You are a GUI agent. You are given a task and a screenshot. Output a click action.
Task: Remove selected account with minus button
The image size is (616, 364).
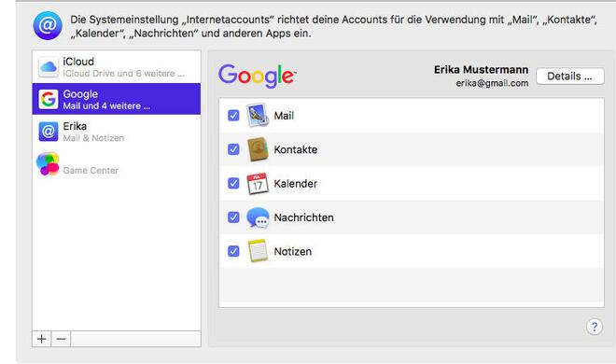(x=61, y=339)
